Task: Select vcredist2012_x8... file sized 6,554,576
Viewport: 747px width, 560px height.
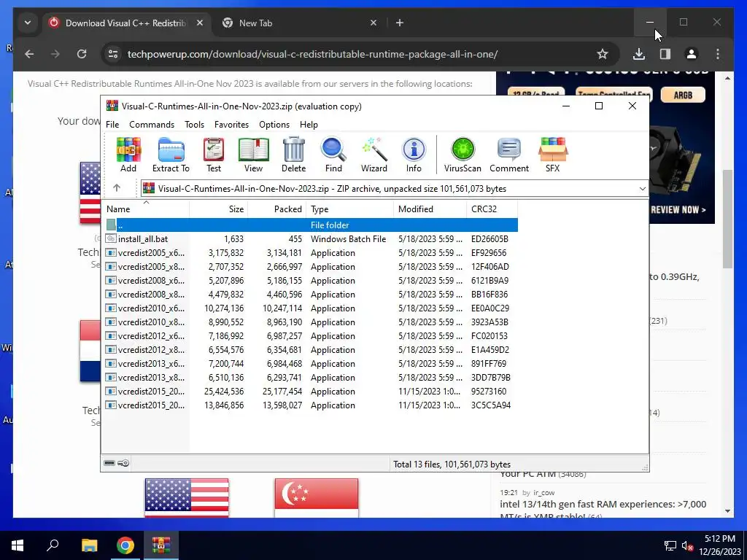Action: coord(311,349)
